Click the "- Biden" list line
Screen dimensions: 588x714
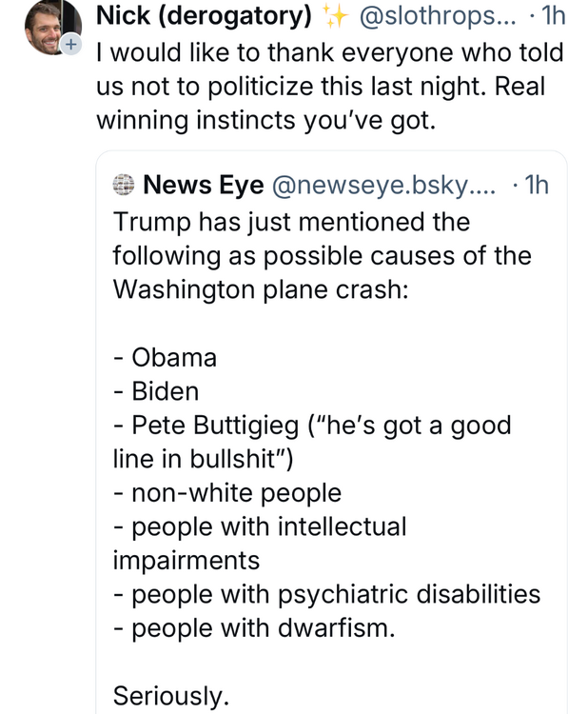point(157,391)
